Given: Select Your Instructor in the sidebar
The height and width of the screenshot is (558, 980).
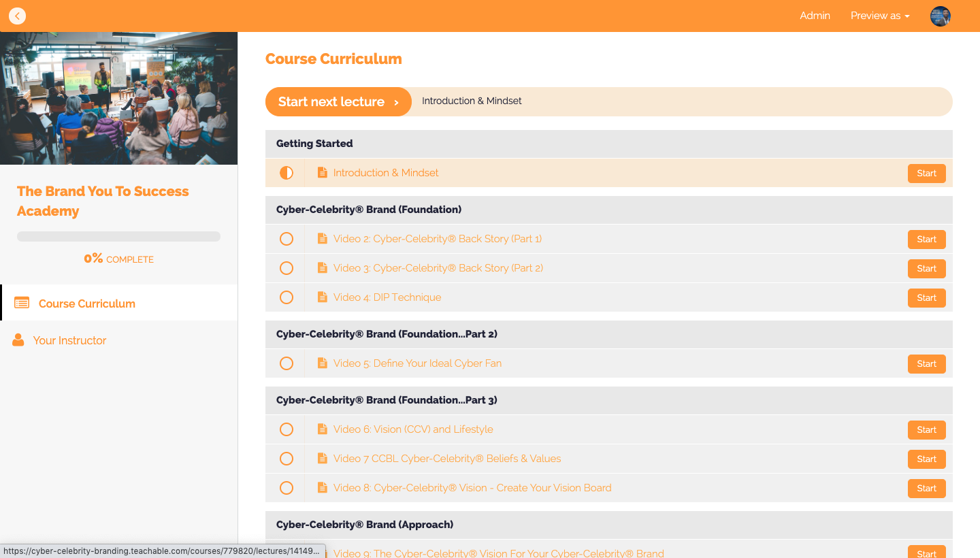Looking at the screenshot, I should [119, 340].
